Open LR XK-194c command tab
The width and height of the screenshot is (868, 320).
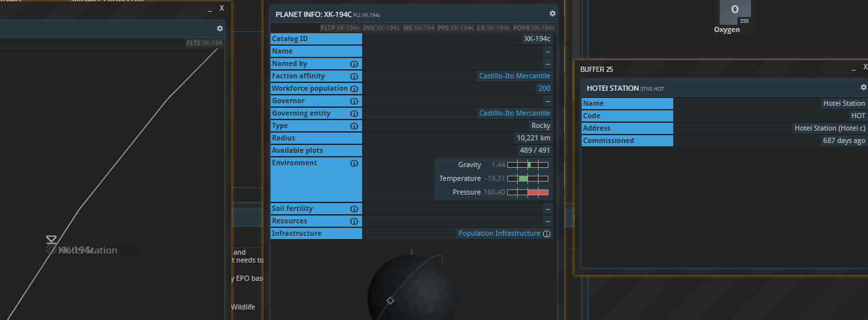click(x=493, y=28)
